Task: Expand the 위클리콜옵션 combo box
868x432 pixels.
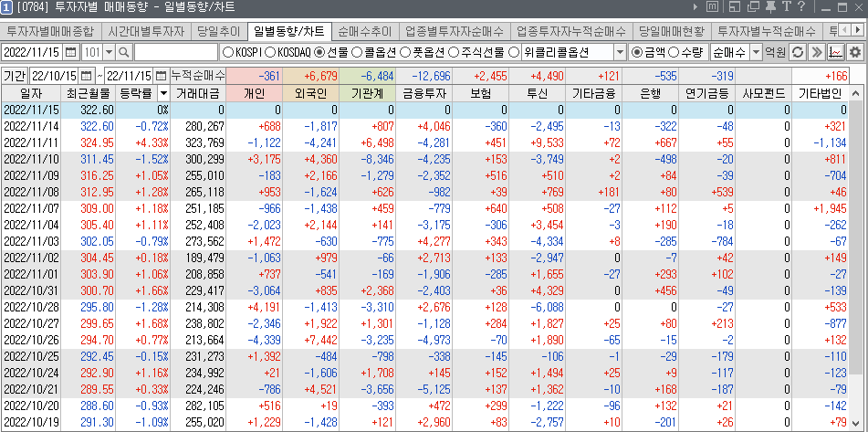Action: click(x=620, y=52)
